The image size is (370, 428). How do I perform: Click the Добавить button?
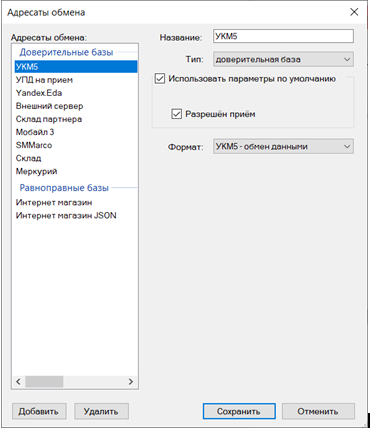[x=39, y=411]
